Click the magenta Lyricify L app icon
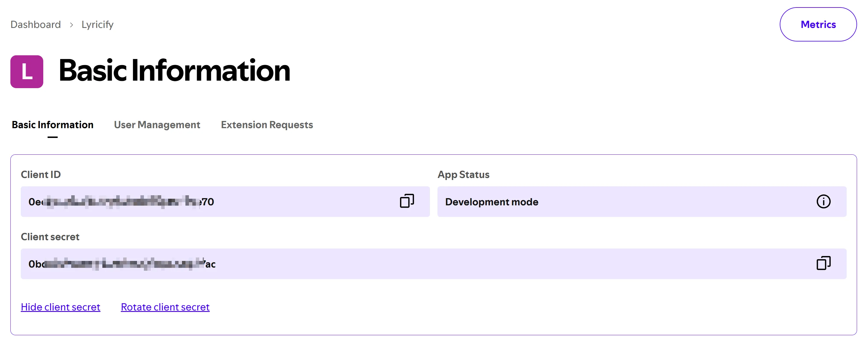Screen dimensions: 868x343 pyautogui.click(x=27, y=72)
